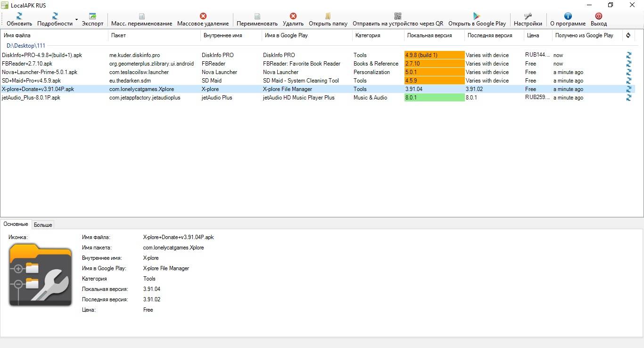Sort by Имя в Google Play header
The image size is (644, 348).
(307, 35)
